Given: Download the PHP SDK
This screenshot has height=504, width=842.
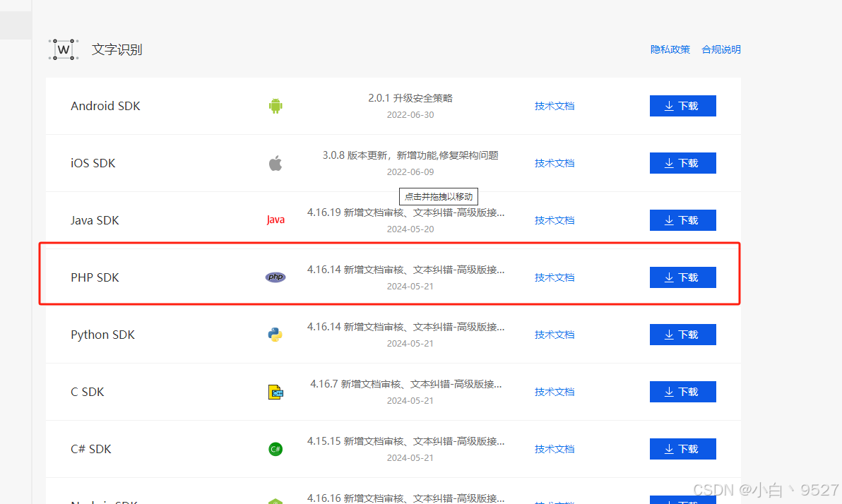Looking at the screenshot, I should click(x=682, y=277).
